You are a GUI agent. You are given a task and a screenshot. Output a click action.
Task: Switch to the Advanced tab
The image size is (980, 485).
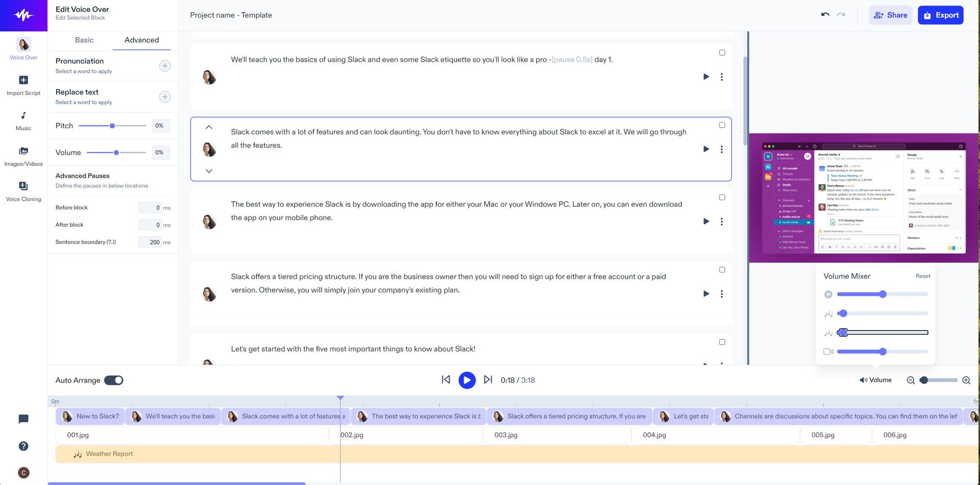(141, 40)
